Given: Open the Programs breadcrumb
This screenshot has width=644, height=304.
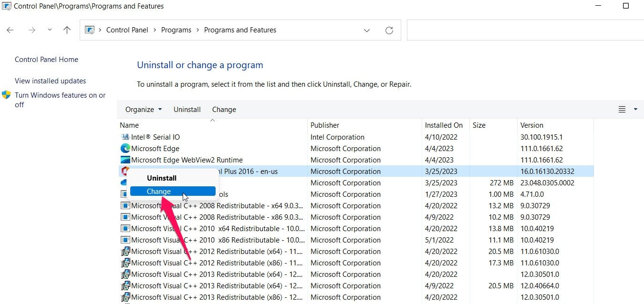Looking at the screenshot, I should click(176, 30).
